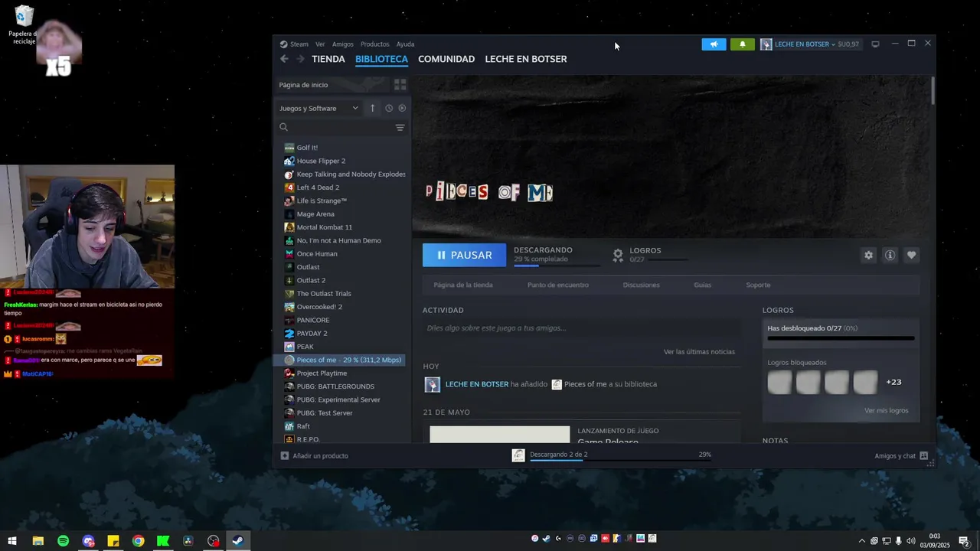This screenshot has height=551, width=980.
Task: Switch library to grid collections view
Action: (x=400, y=84)
